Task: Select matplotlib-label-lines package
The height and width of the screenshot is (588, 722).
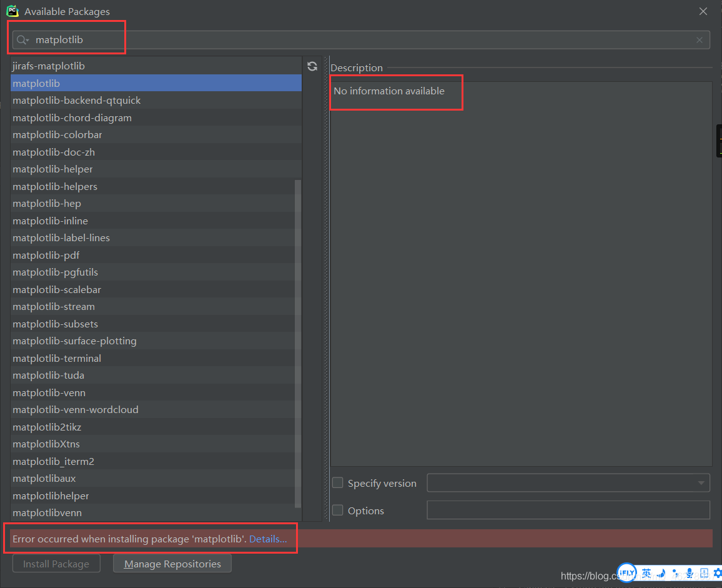Action: click(x=152, y=238)
